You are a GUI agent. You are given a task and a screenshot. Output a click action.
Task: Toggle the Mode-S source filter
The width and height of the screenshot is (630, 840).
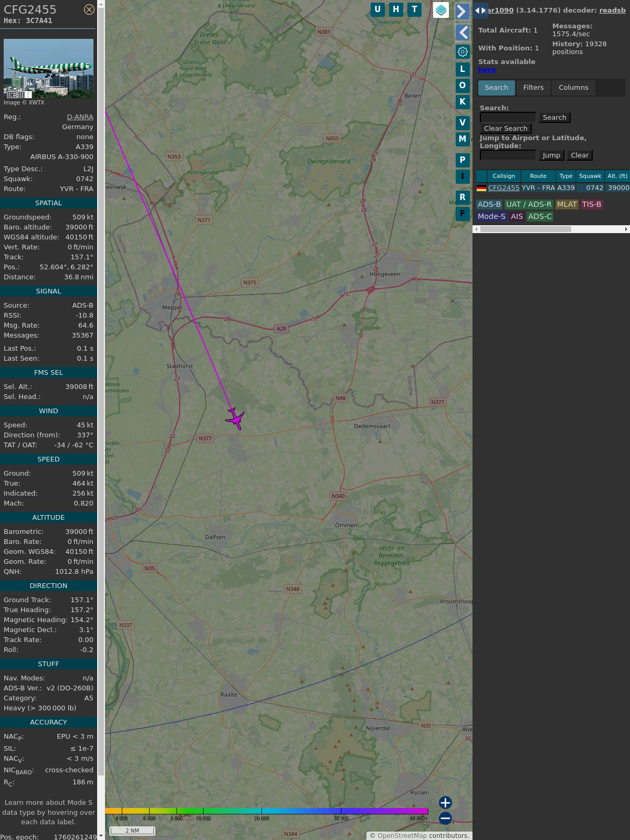[x=491, y=216]
